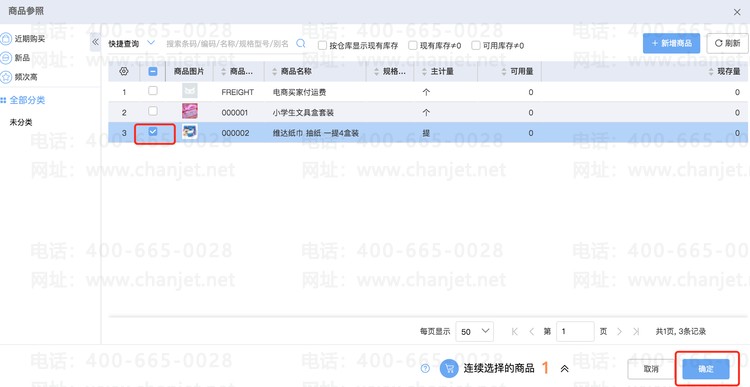Screen dimensions: 750x387
Task: Click the search magnifier icon
Action: (x=300, y=44)
